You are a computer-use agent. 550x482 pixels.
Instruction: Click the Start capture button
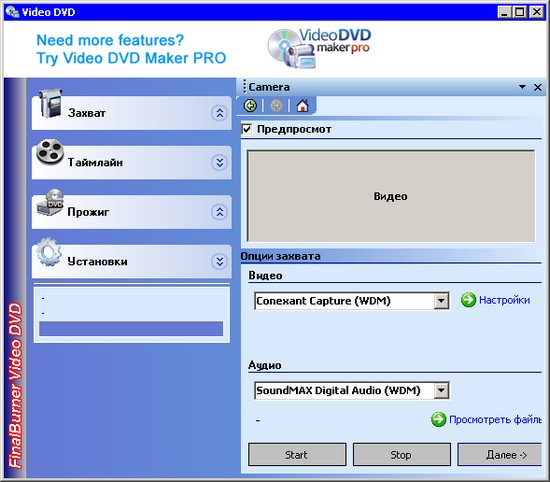click(297, 455)
